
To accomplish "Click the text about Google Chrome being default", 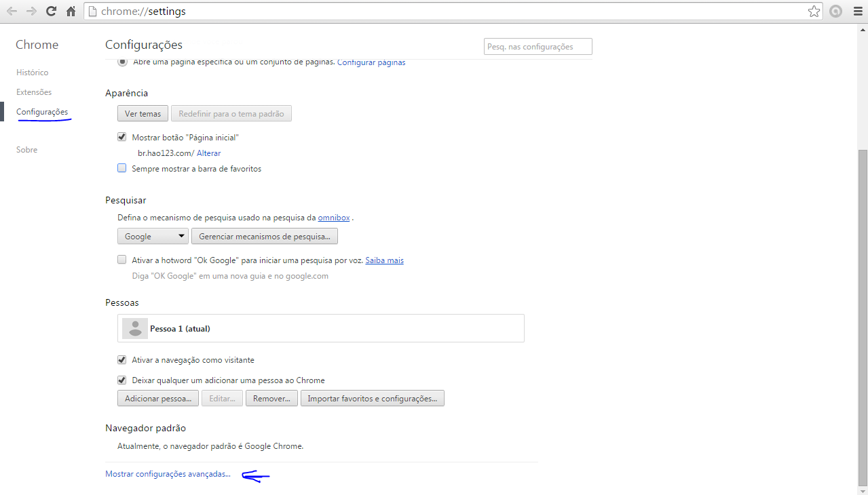I will 210,446.
